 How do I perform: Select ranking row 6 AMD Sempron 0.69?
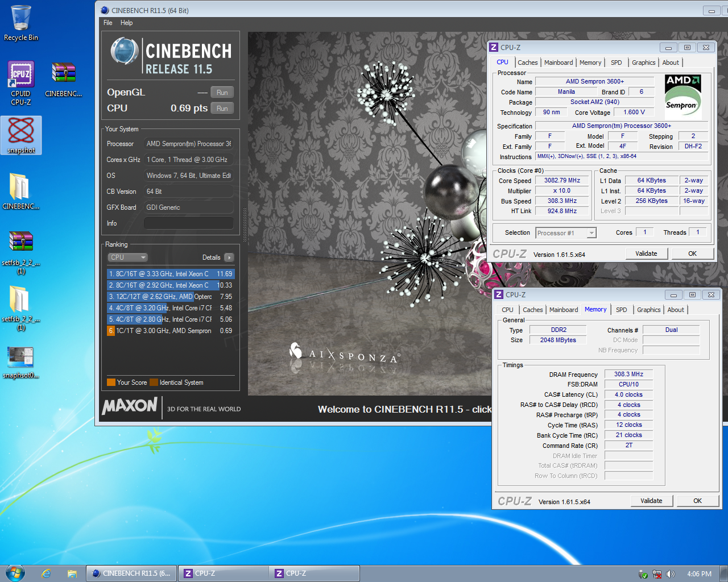tap(171, 331)
